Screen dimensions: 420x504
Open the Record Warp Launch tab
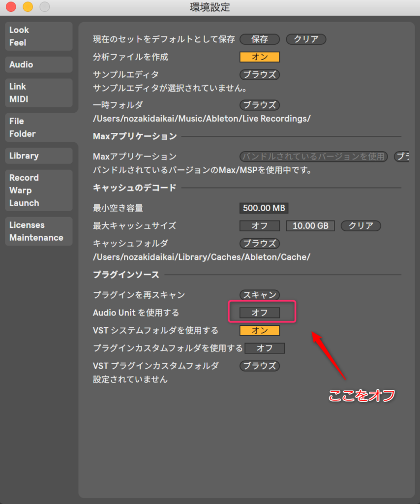[38, 190]
